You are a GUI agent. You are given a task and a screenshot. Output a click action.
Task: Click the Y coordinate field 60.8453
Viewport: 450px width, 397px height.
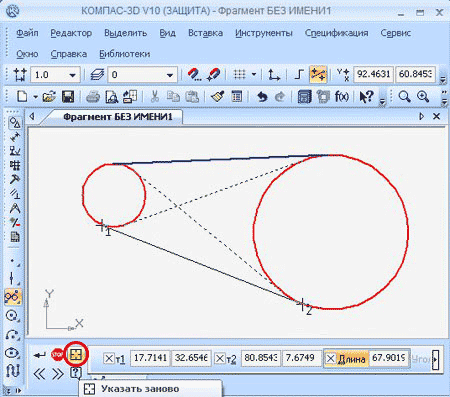point(415,74)
